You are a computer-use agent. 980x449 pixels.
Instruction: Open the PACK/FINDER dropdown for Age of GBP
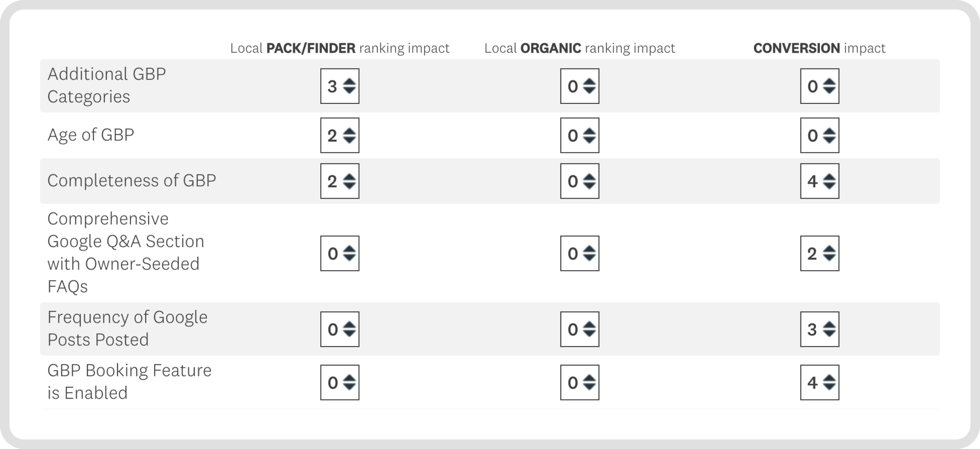[x=340, y=135]
